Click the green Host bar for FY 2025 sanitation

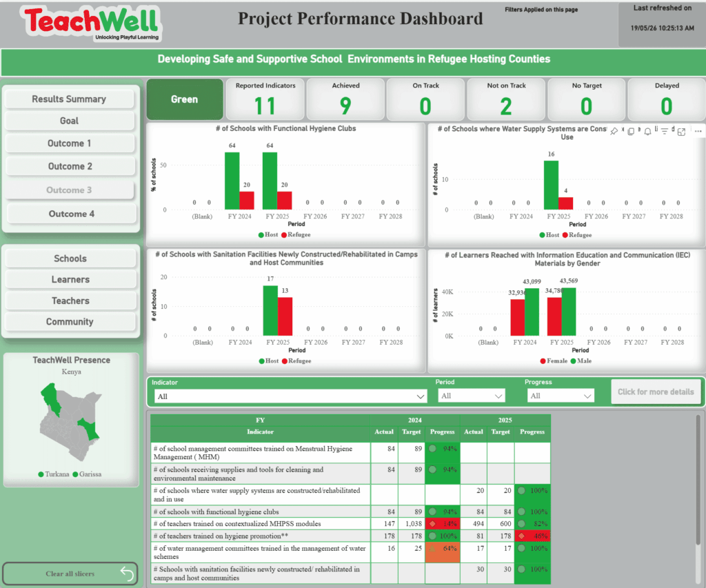270,311
